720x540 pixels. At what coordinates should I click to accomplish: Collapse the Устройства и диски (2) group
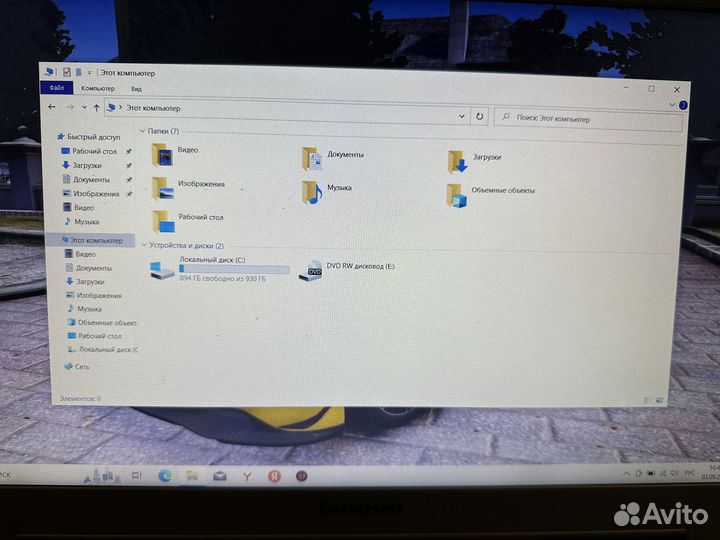pyautogui.click(x=144, y=245)
